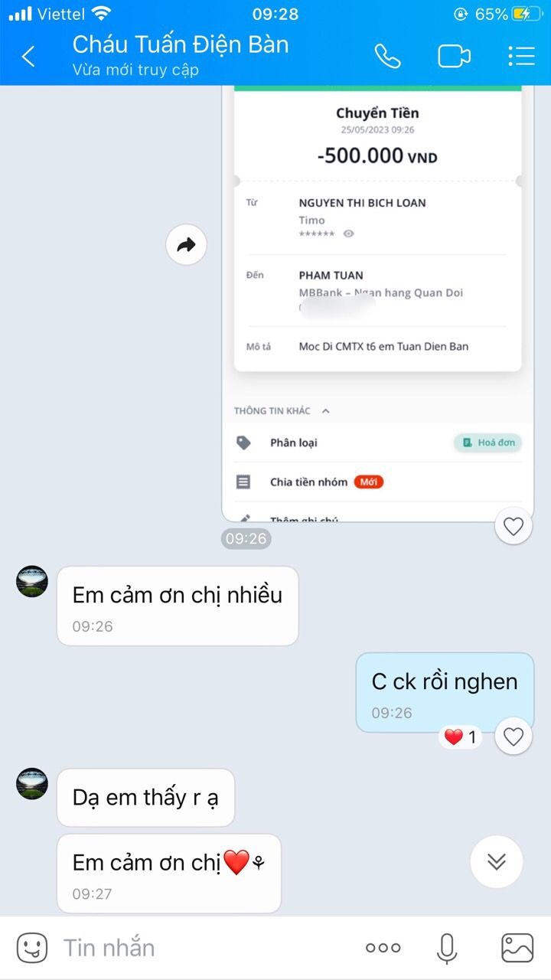
Task: Start a voice call with Cháu Tuấn Điện Bàn
Action: tap(387, 56)
